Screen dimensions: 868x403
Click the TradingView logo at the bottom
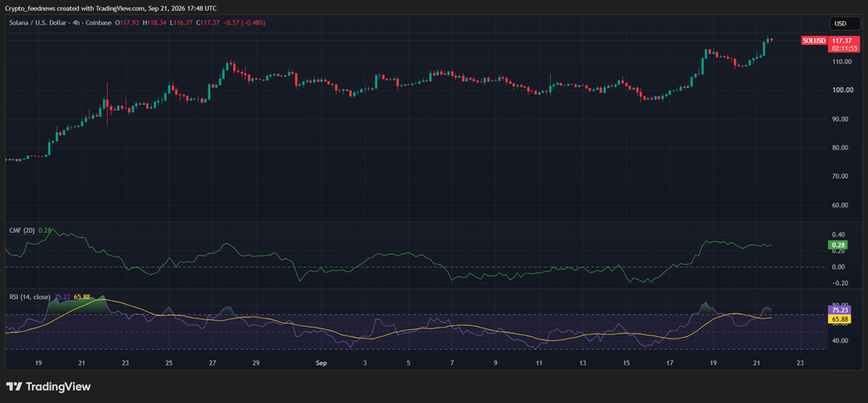tap(48, 387)
